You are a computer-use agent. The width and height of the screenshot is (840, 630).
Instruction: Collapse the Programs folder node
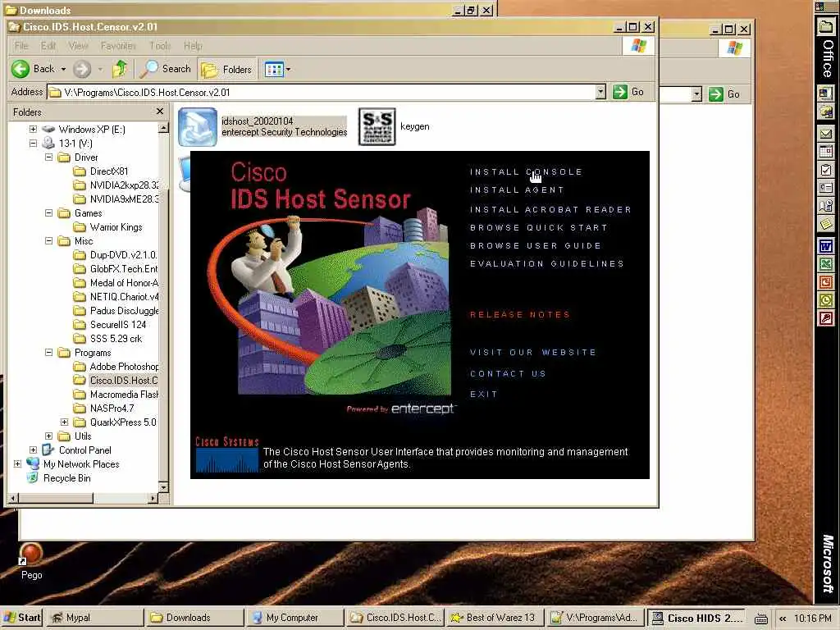coord(48,352)
